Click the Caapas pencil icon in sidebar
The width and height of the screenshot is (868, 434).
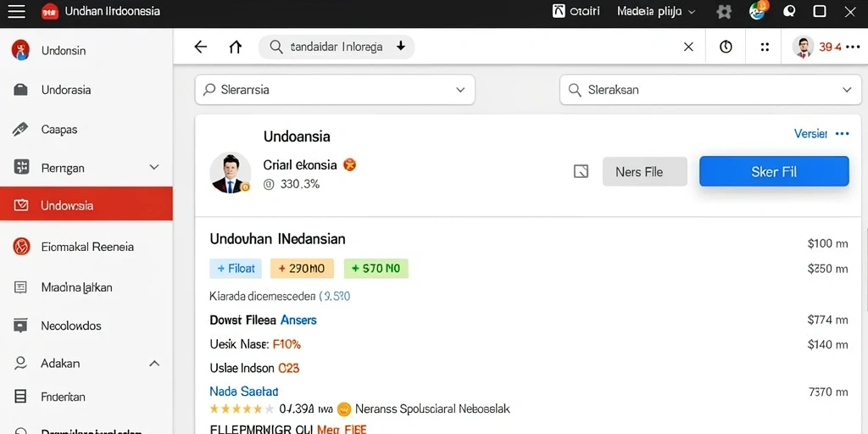click(20, 130)
